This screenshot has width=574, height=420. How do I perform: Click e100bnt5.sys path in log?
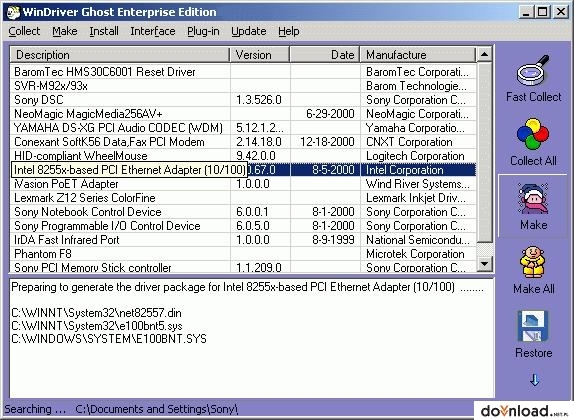(97, 326)
